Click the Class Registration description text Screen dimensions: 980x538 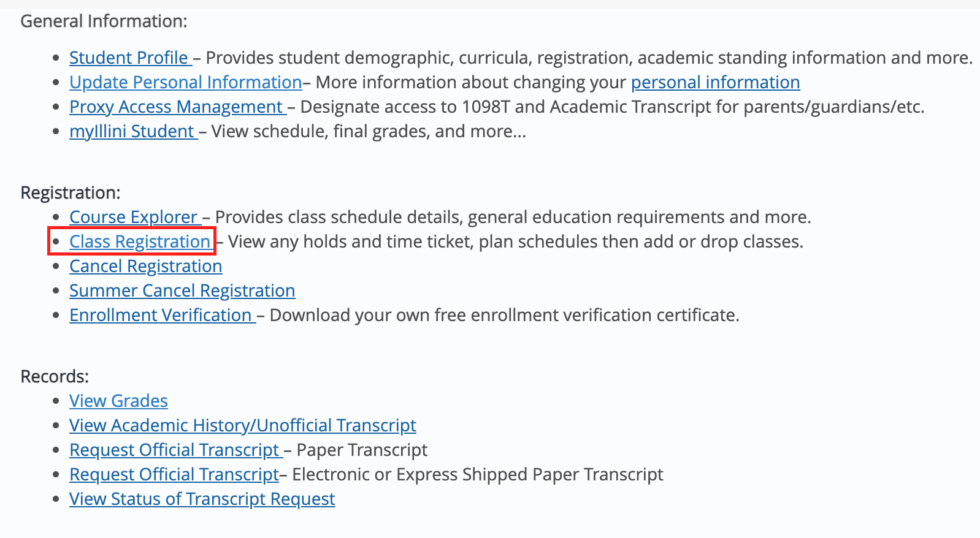(515, 241)
